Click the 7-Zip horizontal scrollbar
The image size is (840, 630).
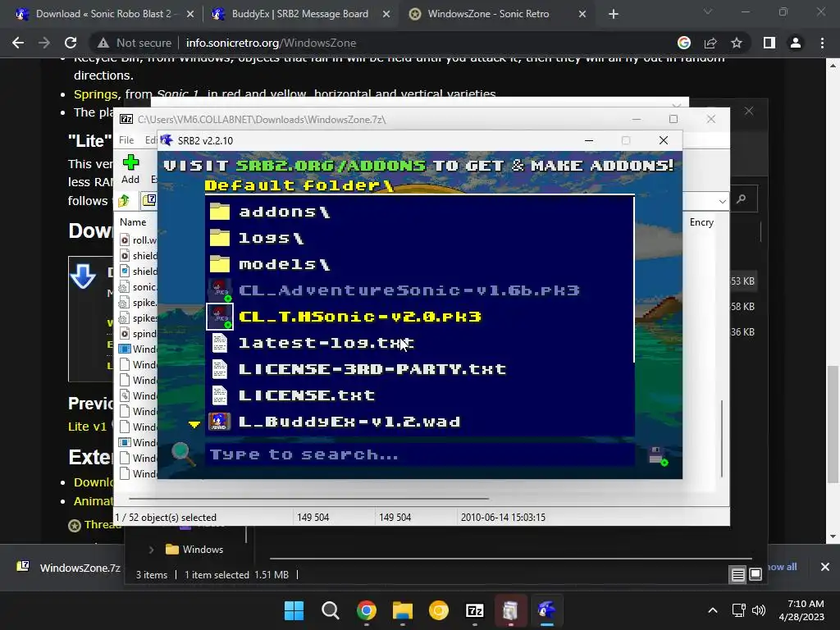click(x=308, y=498)
